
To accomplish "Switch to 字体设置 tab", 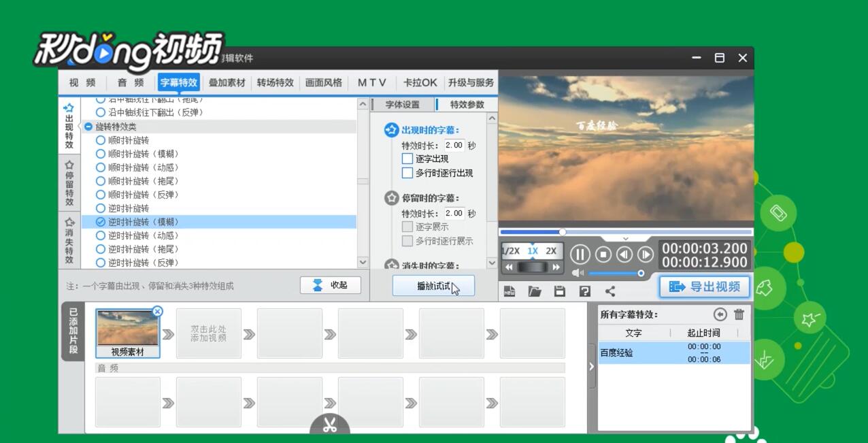I will click(403, 105).
